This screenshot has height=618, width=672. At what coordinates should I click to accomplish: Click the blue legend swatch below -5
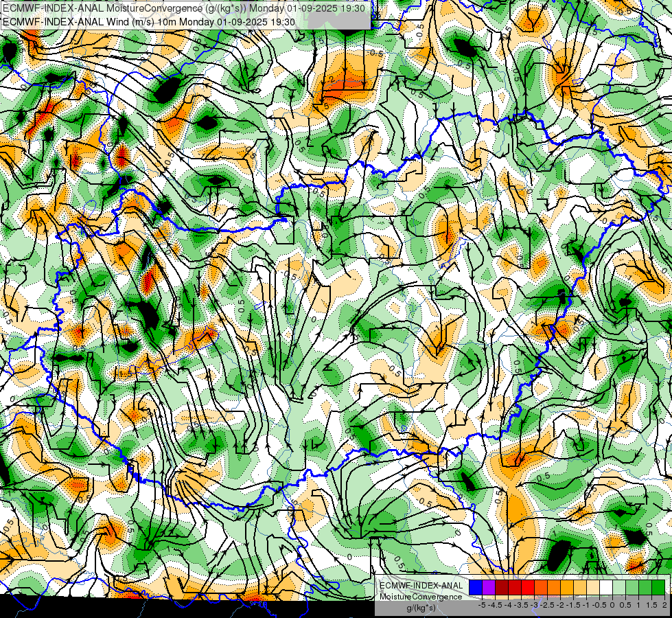476,588
